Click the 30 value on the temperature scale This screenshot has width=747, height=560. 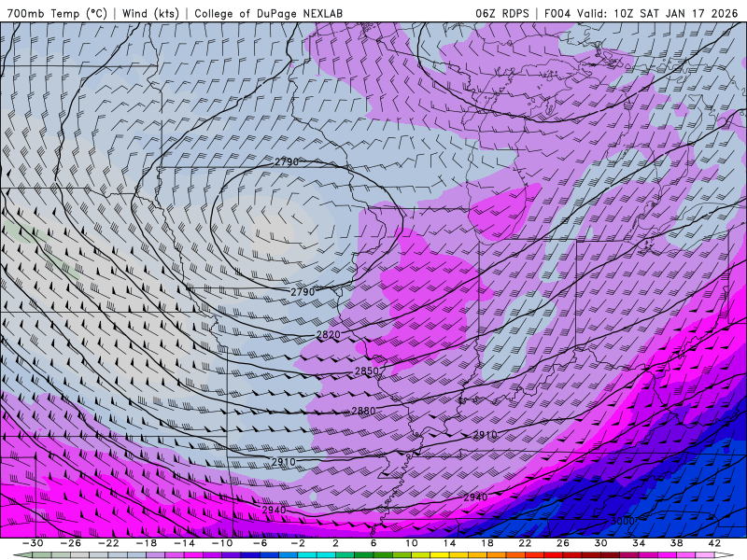(600, 543)
